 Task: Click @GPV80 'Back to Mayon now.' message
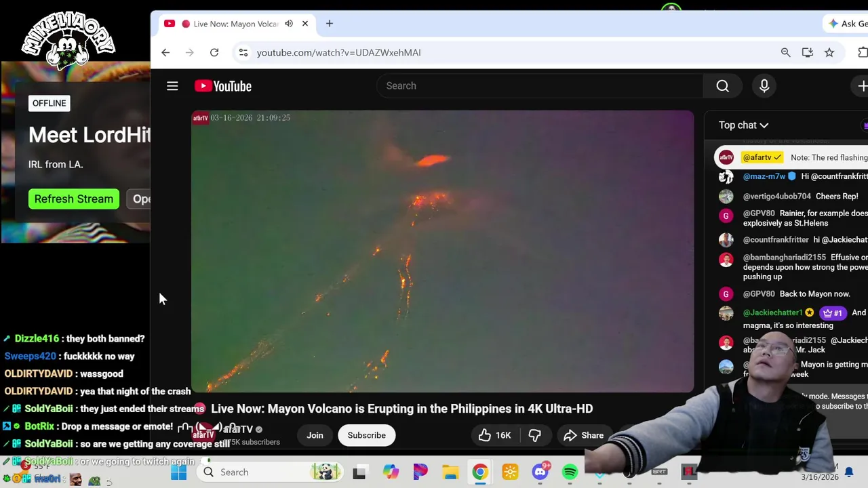pyautogui.click(x=793, y=294)
